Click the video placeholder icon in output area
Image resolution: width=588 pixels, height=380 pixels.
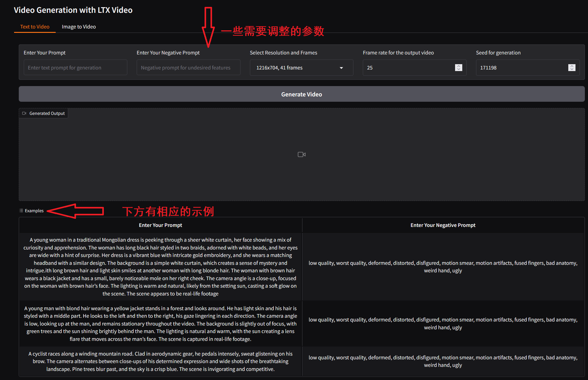click(x=302, y=154)
